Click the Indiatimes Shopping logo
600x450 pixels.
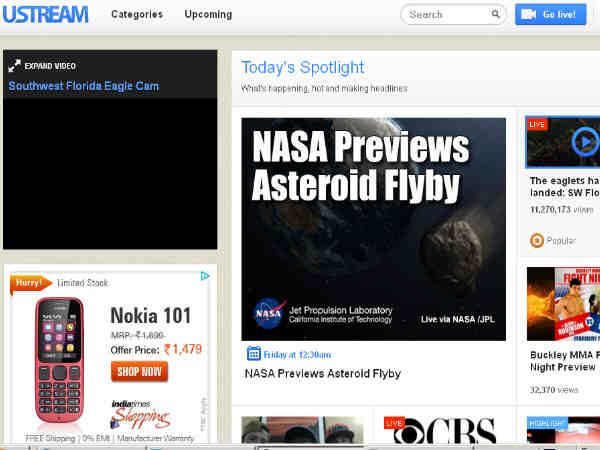140,414
